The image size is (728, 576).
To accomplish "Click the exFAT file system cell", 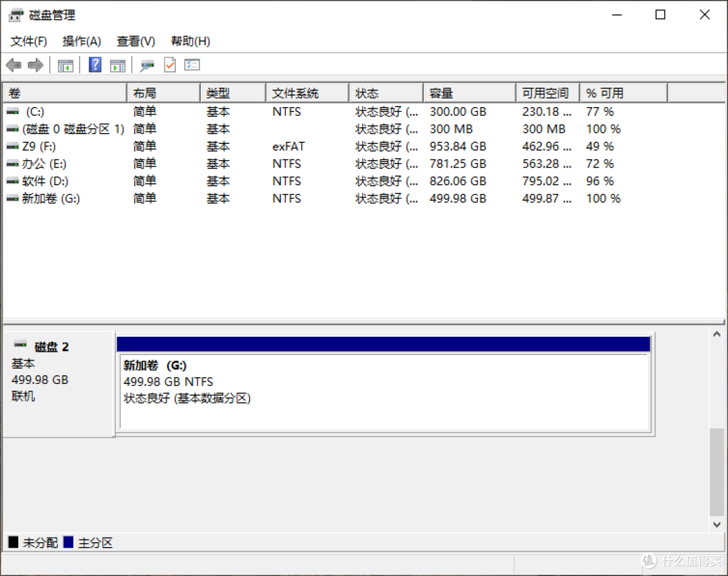I will 289,147.
